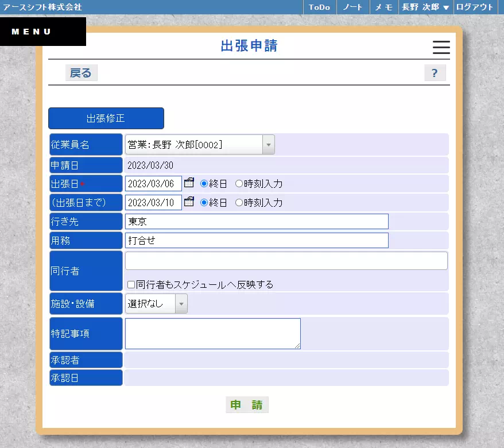Submit the application via 申請 button
504x448 pixels.
(247, 404)
